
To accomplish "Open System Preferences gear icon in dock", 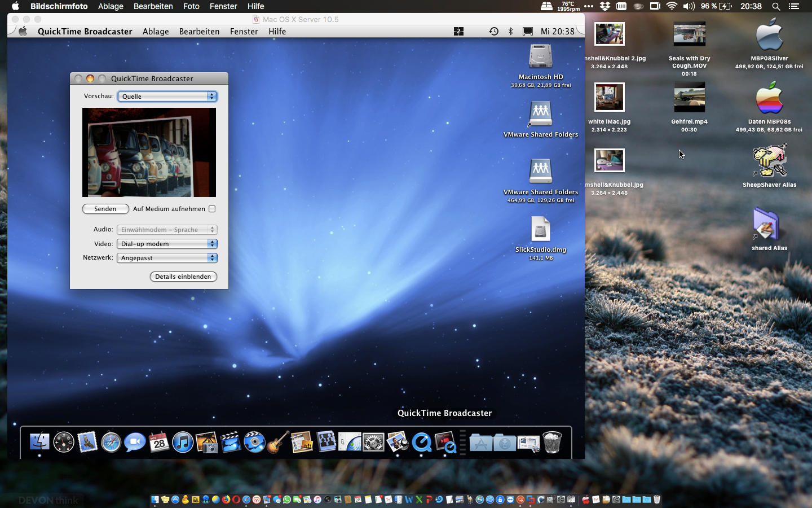I will (x=373, y=442).
